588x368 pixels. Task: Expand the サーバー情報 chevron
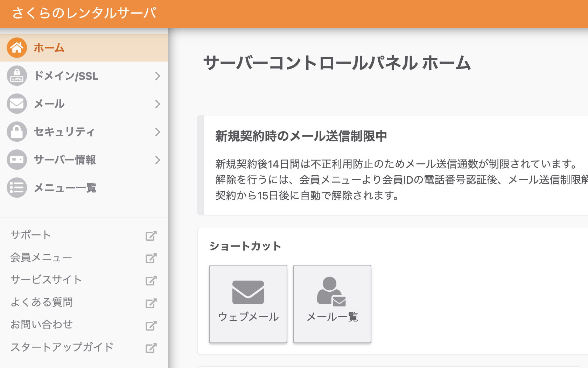(157, 160)
